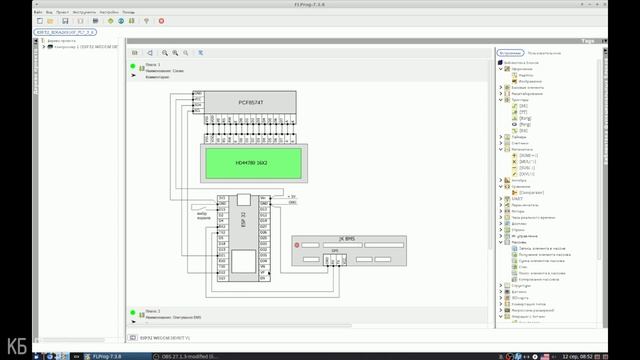
Task: Select the ESP32 project tab under toolbar
Action: [x=65, y=32]
